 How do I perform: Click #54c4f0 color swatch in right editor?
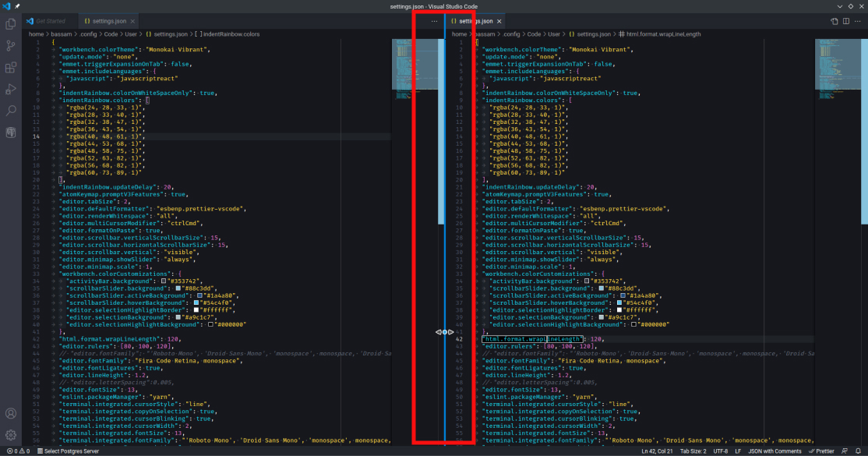[619, 303]
